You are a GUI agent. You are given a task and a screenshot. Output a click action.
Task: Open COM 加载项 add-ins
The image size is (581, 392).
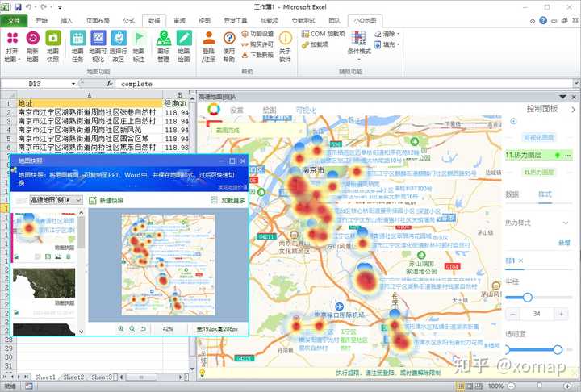click(323, 34)
